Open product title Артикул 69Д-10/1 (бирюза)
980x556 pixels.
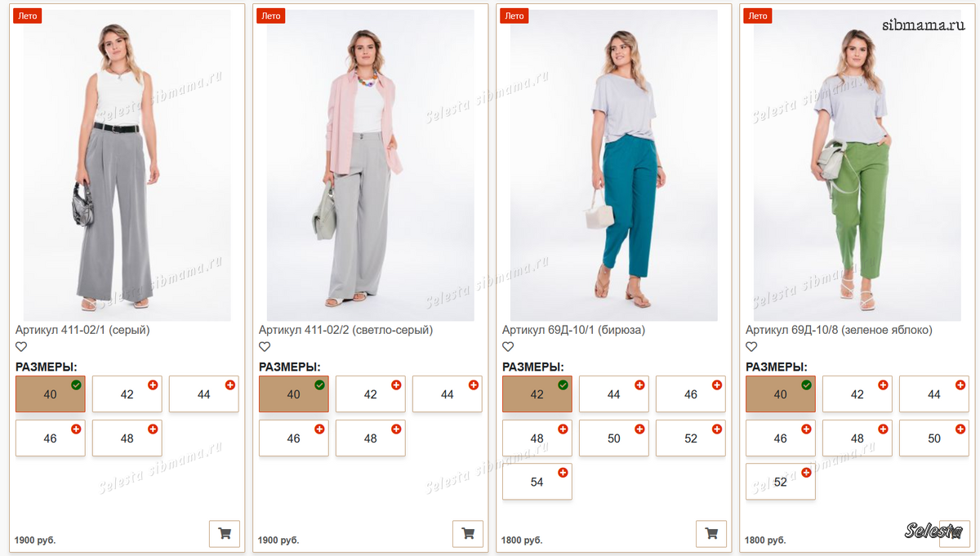(x=573, y=330)
